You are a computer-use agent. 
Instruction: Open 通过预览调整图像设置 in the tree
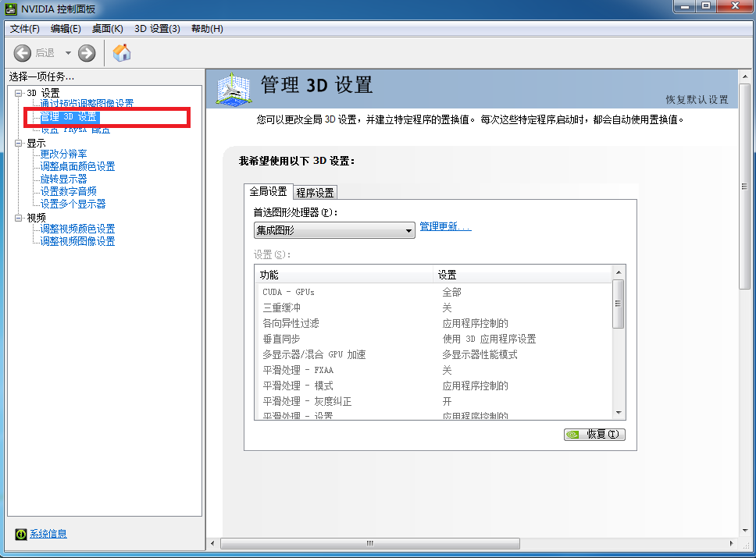tap(87, 104)
